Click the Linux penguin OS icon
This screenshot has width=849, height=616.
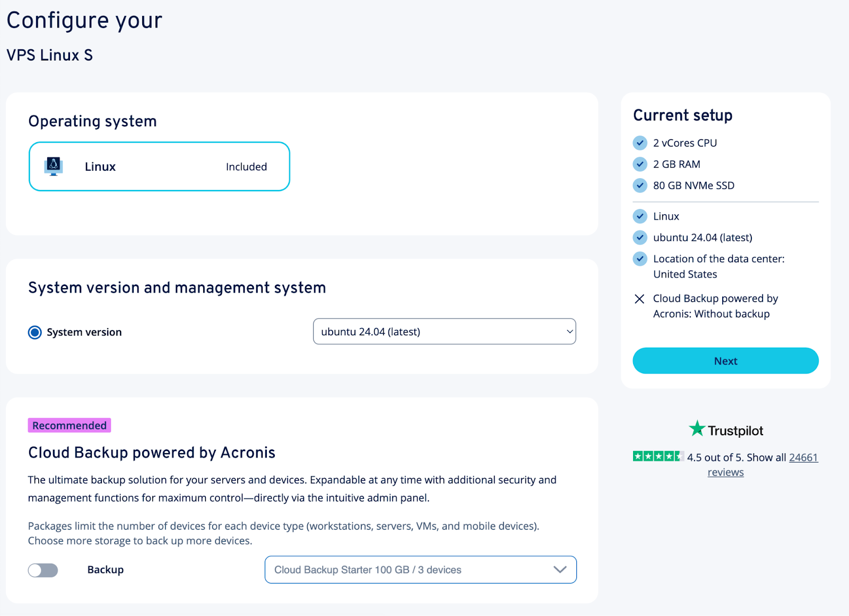click(54, 166)
